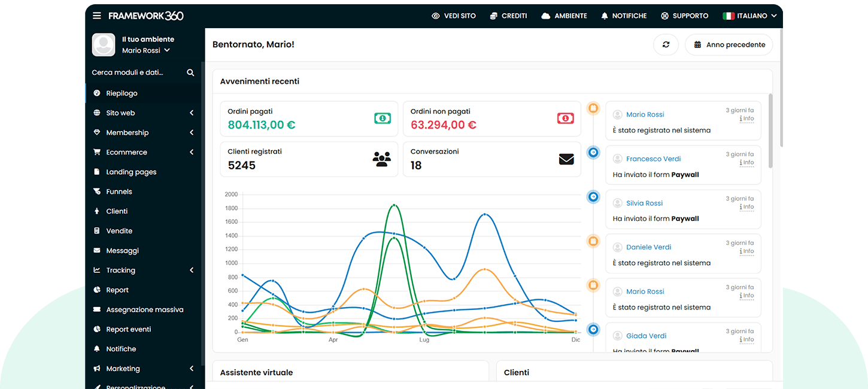The image size is (868, 389).
Task: Click the Conversazioni envelope icon
Action: coord(566,159)
